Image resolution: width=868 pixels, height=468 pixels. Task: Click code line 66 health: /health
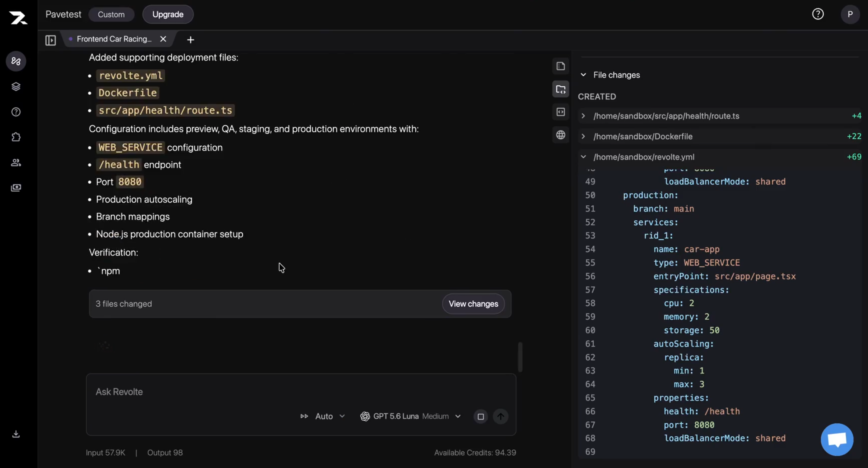[702, 411]
